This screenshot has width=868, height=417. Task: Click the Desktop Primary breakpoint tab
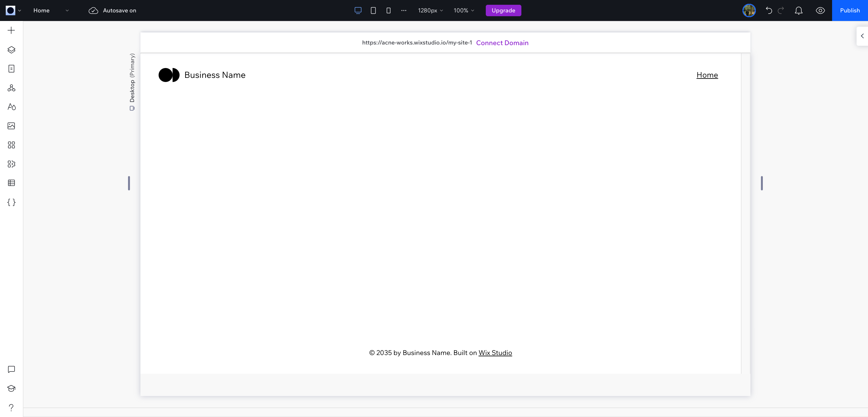(x=132, y=81)
